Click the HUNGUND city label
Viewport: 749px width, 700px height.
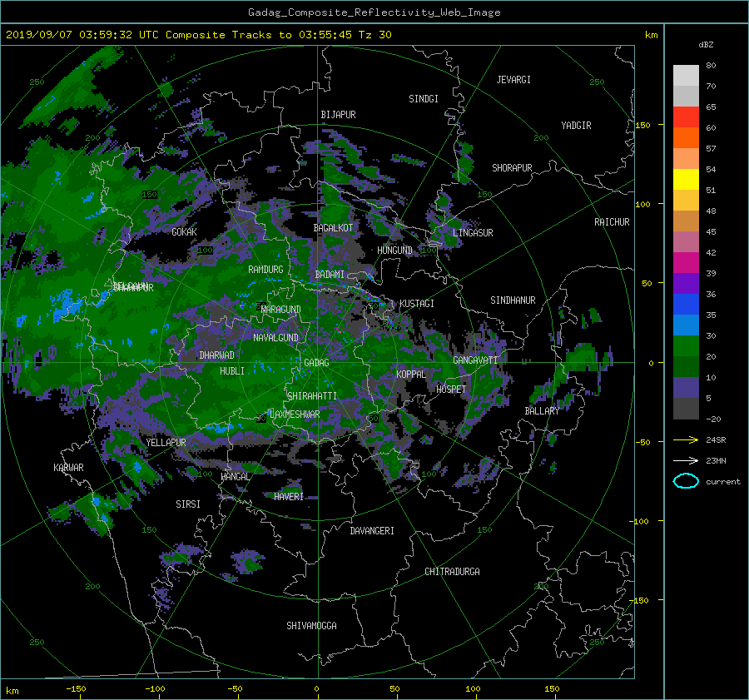394,251
